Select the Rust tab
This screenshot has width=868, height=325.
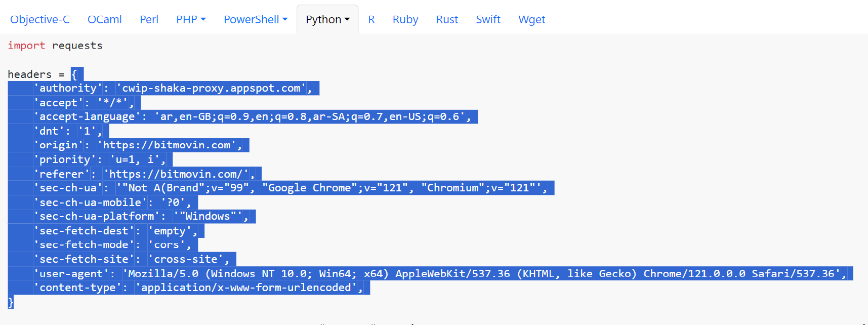click(x=447, y=20)
